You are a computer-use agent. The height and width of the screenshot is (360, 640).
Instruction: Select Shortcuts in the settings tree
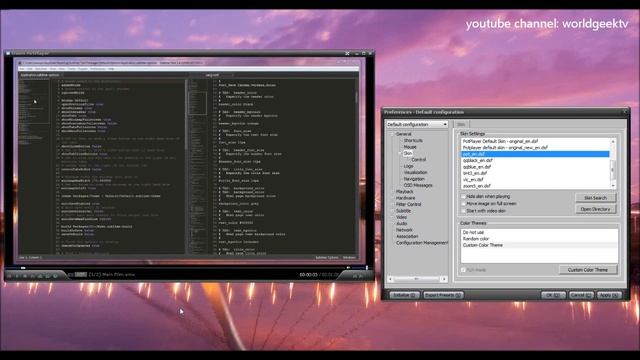pyautogui.click(x=413, y=140)
